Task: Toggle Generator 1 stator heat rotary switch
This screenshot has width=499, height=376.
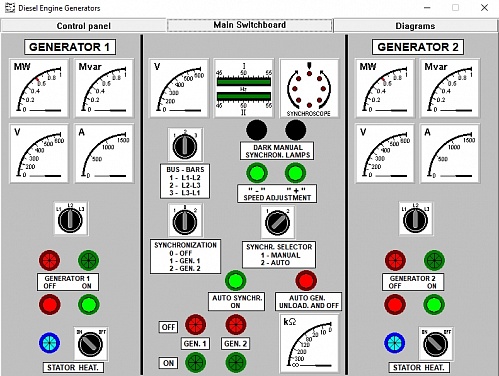Action: pos(90,344)
